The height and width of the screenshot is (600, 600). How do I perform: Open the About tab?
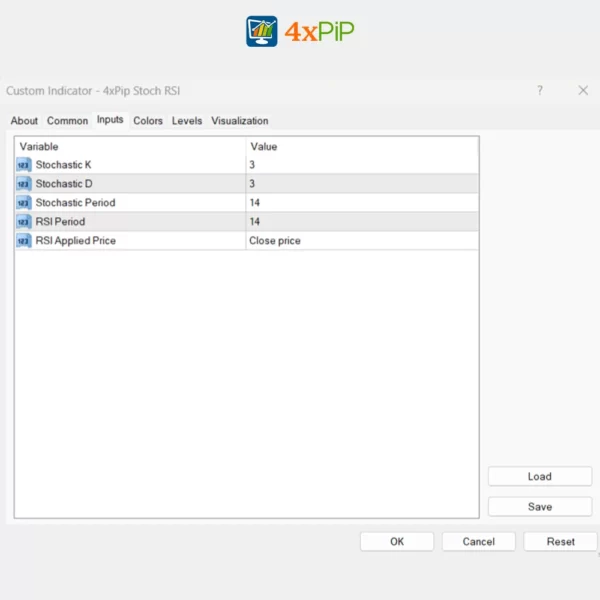click(24, 121)
